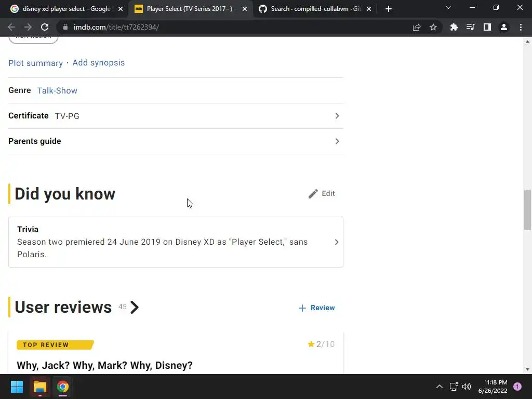This screenshot has width=532, height=399.
Task: Click the 2/10 star rating
Action: pyautogui.click(x=321, y=344)
